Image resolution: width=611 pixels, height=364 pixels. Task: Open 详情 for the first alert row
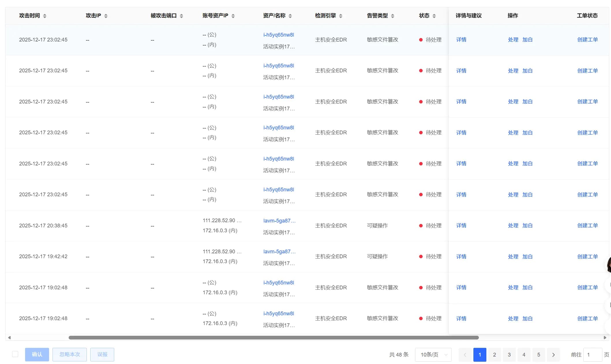[x=461, y=39]
